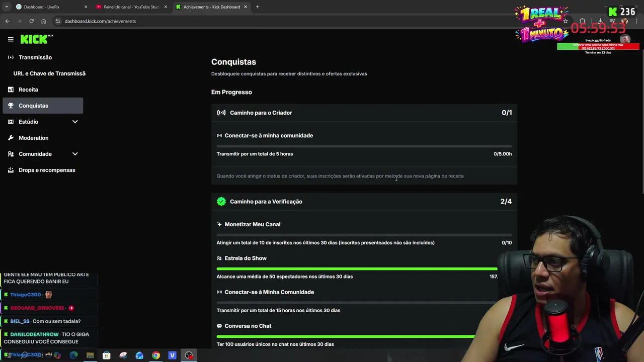Click the Caminho para o Criador broadcast icon
Image resolution: width=644 pixels, height=362 pixels.
(x=221, y=113)
